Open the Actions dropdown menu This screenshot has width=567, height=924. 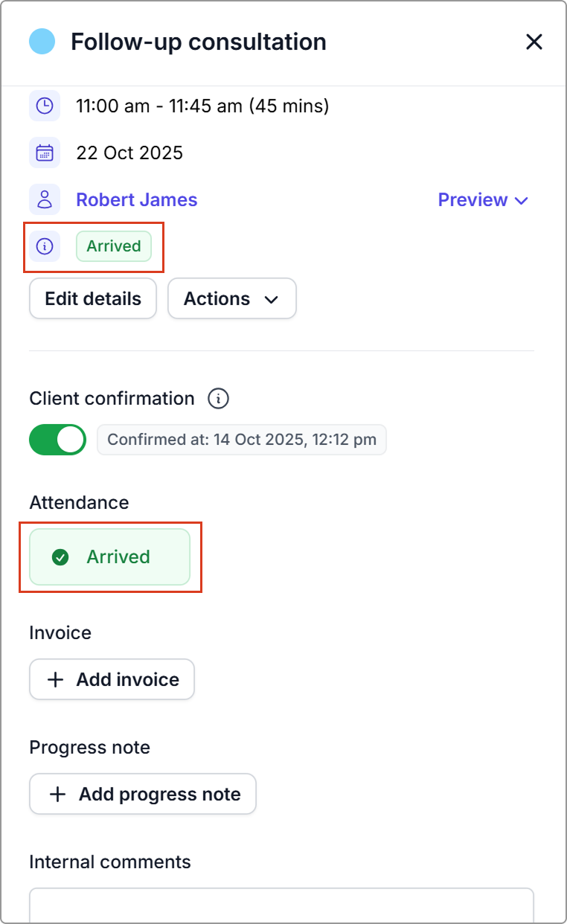coord(231,299)
